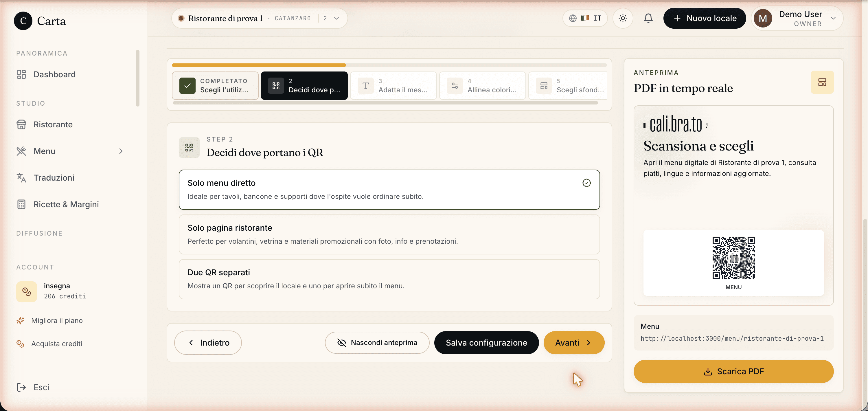This screenshot has width=868, height=411.
Task: Jump to step 3 Adatta il messaggio
Action: click(x=393, y=86)
